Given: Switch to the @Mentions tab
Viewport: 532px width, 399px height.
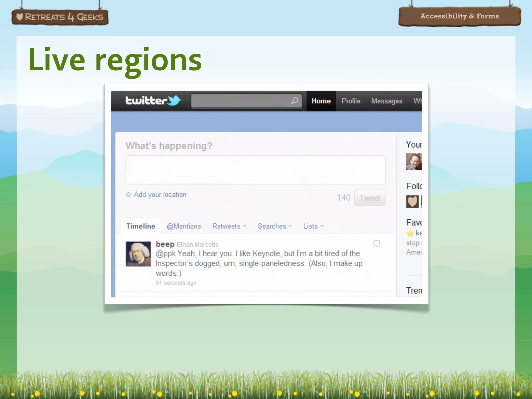Looking at the screenshot, I should 184,226.
